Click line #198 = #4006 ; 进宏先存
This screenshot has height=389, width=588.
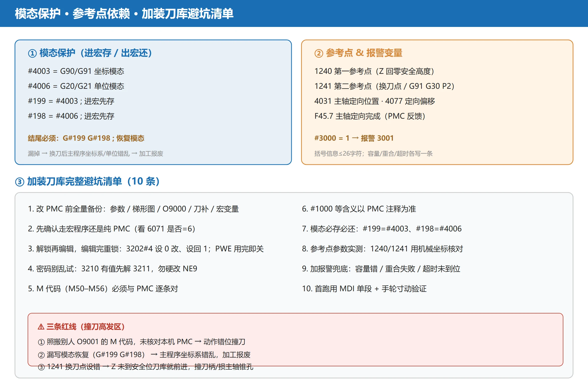(x=71, y=116)
